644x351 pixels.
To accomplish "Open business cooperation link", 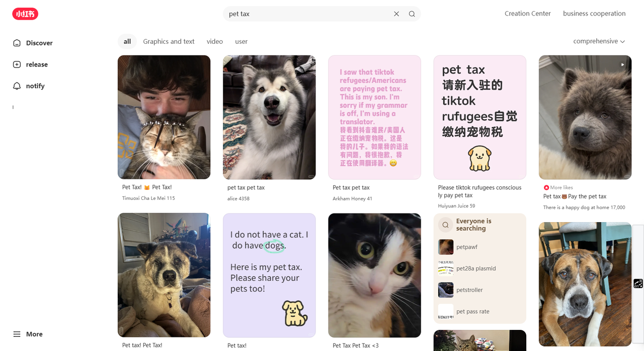I will coord(594,14).
